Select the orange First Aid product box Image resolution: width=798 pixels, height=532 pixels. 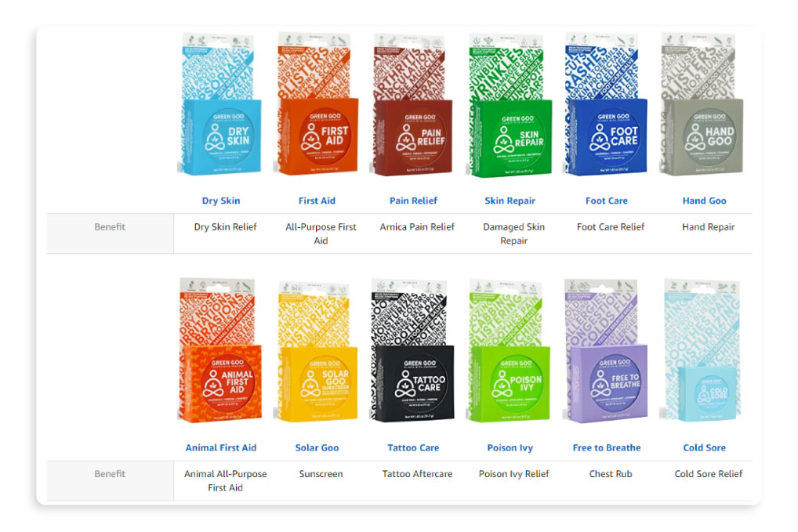(316, 103)
